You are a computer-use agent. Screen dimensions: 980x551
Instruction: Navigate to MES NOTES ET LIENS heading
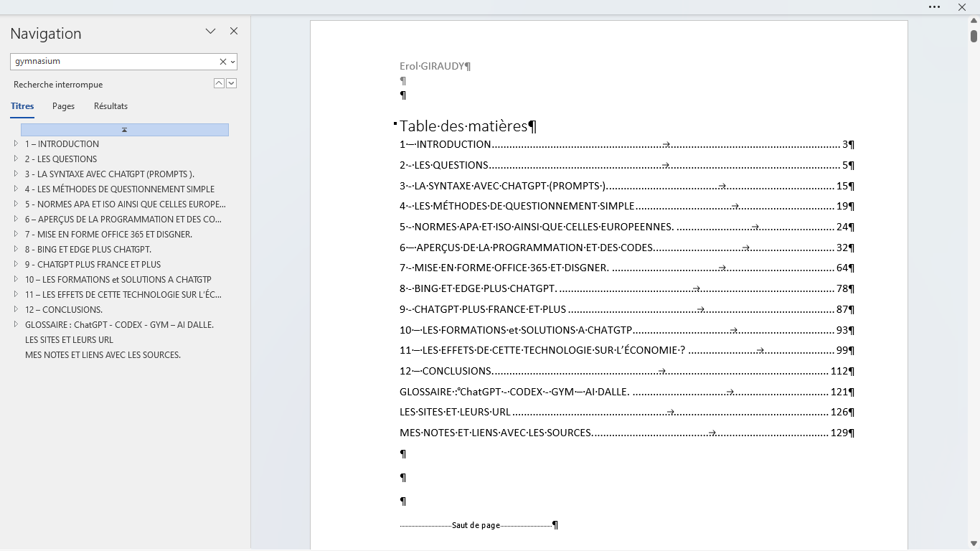[103, 355]
